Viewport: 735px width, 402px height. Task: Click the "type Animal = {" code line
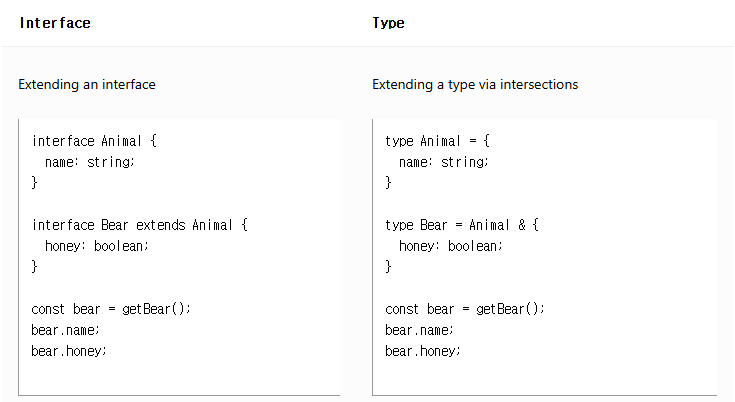click(x=438, y=141)
